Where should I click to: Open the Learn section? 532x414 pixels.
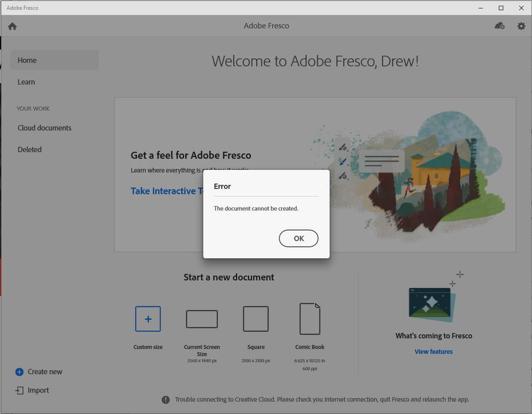tap(26, 82)
